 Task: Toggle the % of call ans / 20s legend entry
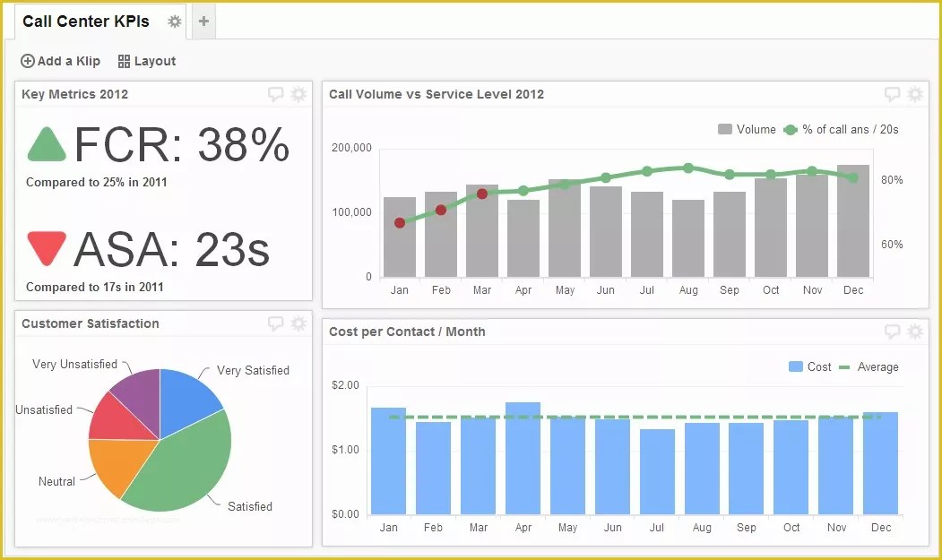click(843, 129)
